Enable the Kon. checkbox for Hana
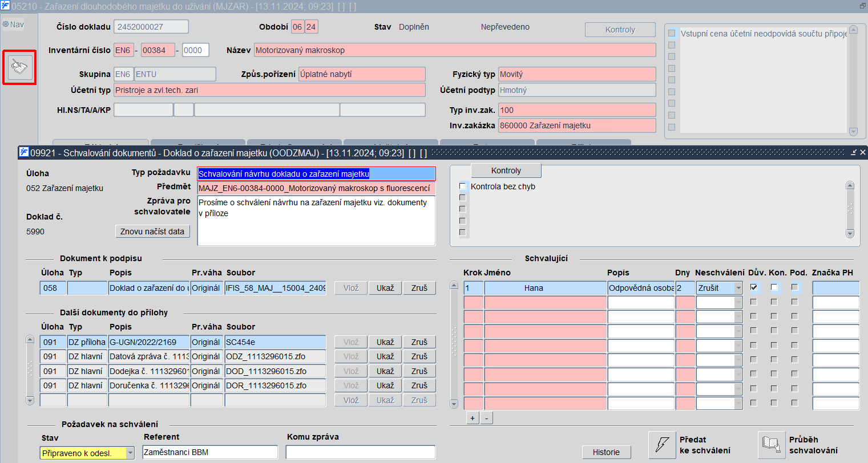868x463 pixels. [x=774, y=287]
